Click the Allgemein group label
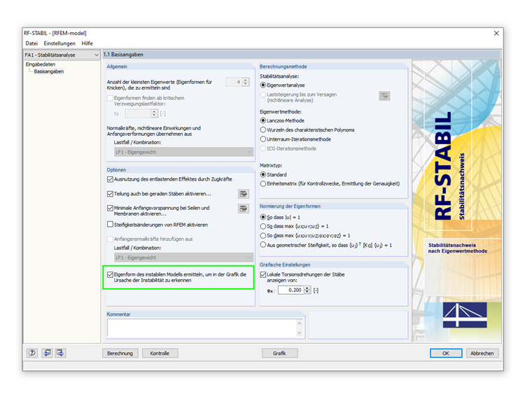532x399 pixels. click(117, 66)
